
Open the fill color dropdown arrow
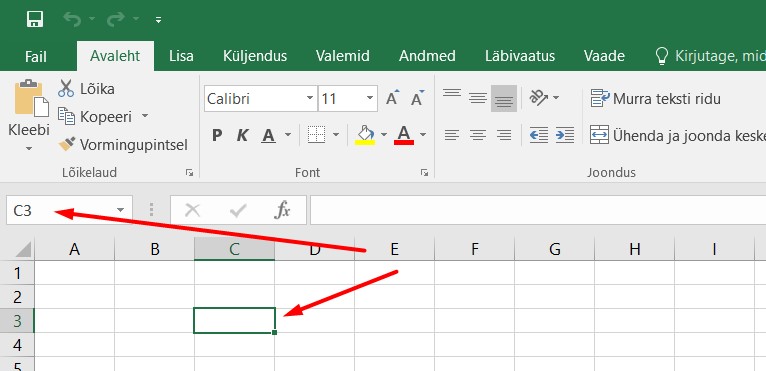383,134
